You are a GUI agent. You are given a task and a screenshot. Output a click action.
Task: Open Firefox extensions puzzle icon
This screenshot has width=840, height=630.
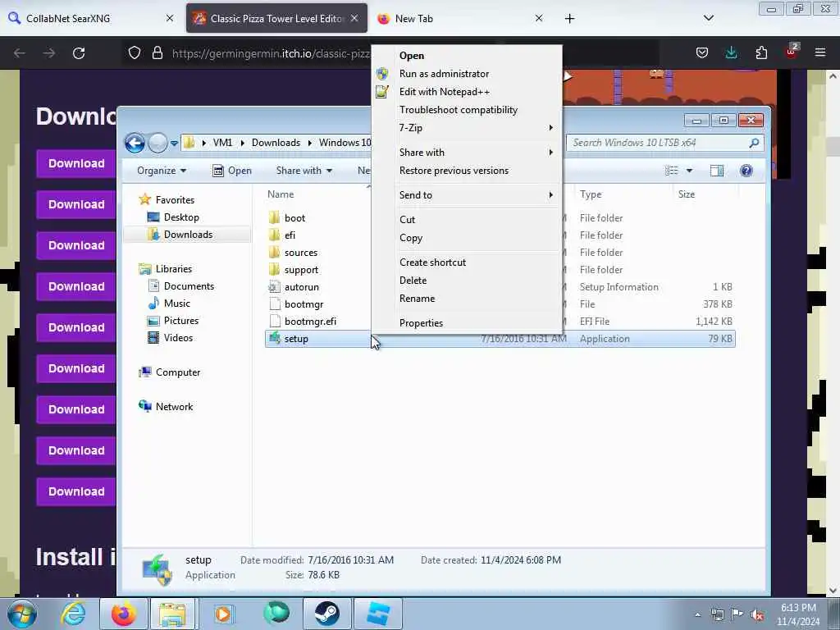(760, 52)
